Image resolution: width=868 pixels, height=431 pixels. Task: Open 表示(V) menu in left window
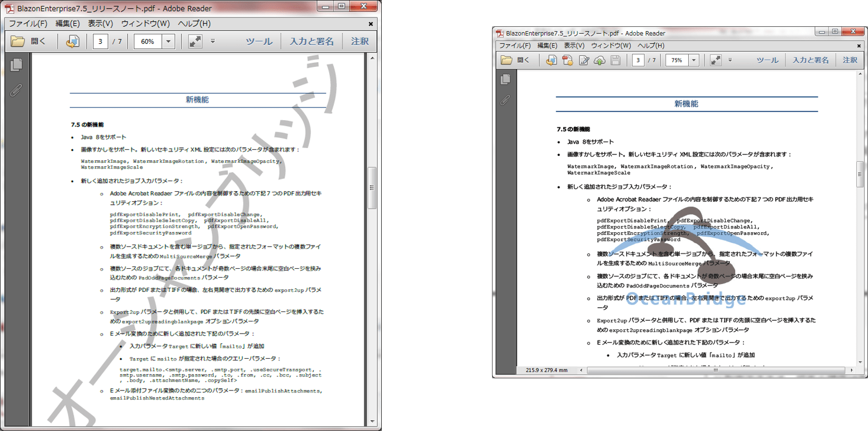100,23
